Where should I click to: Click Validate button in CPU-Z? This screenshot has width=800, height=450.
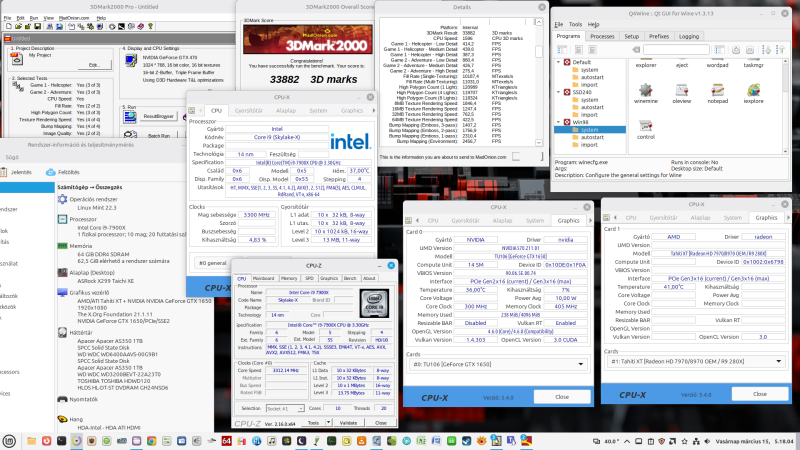[348, 422]
